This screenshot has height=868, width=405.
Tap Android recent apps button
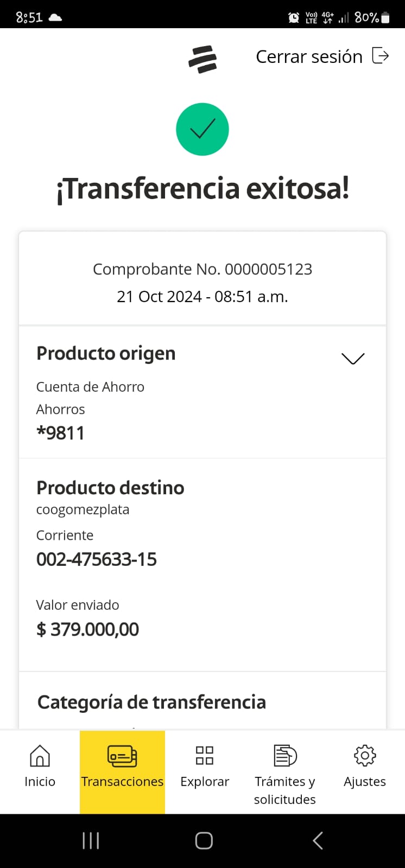point(91,841)
